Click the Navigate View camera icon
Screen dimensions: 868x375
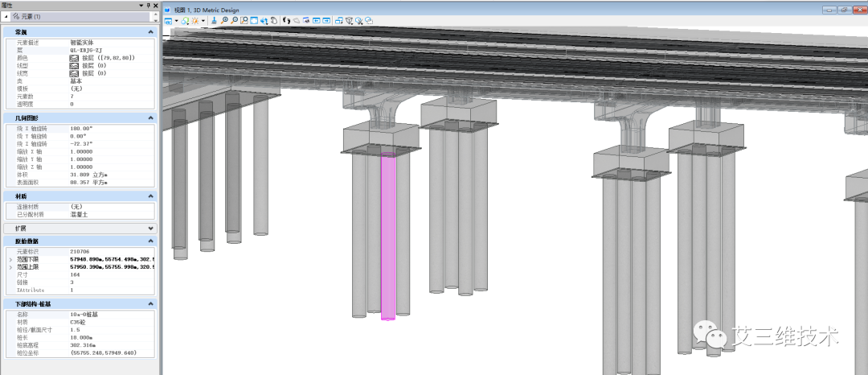[306, 20]
